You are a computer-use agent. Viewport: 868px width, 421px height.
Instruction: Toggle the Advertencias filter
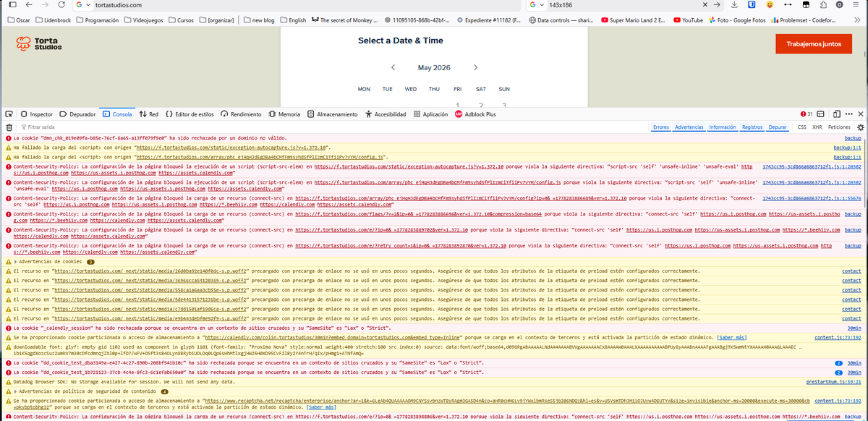pos(689,127)
